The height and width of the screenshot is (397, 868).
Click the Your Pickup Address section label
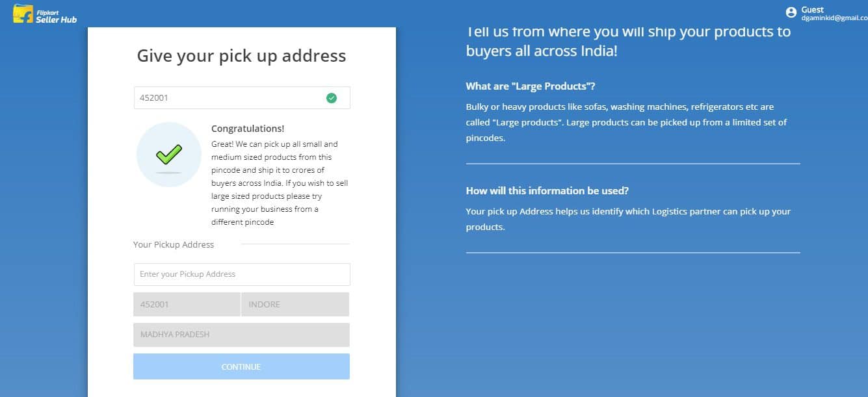pyautogui.click(x=174, y=245)
